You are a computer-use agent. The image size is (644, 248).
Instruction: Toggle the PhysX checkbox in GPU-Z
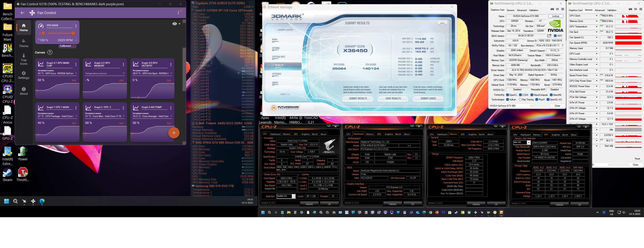(x=537, y=99)
